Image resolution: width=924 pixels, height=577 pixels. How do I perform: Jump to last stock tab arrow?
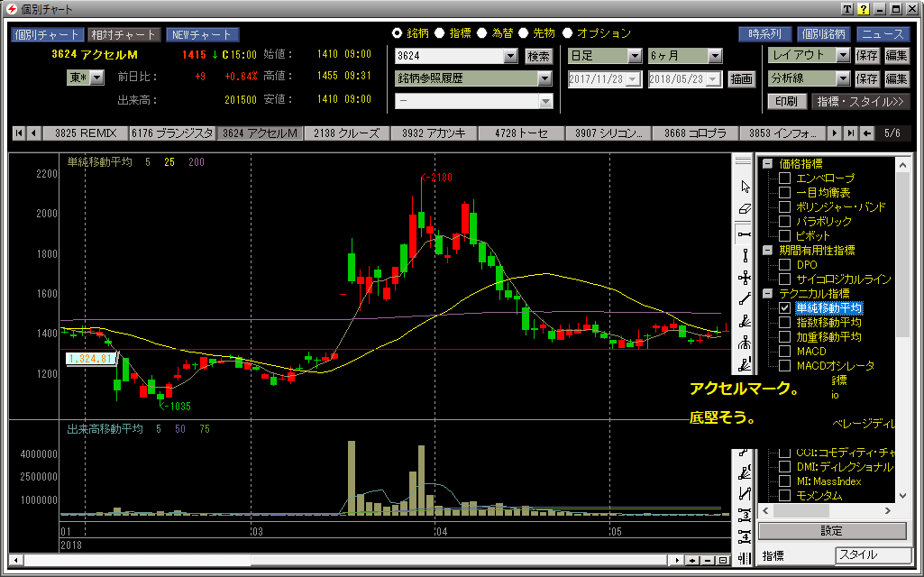[x=850, y=133]
